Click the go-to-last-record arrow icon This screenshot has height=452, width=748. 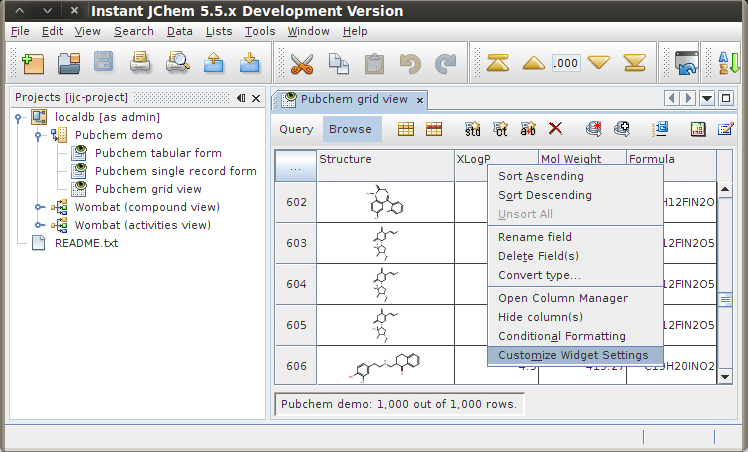pos(634,64)
